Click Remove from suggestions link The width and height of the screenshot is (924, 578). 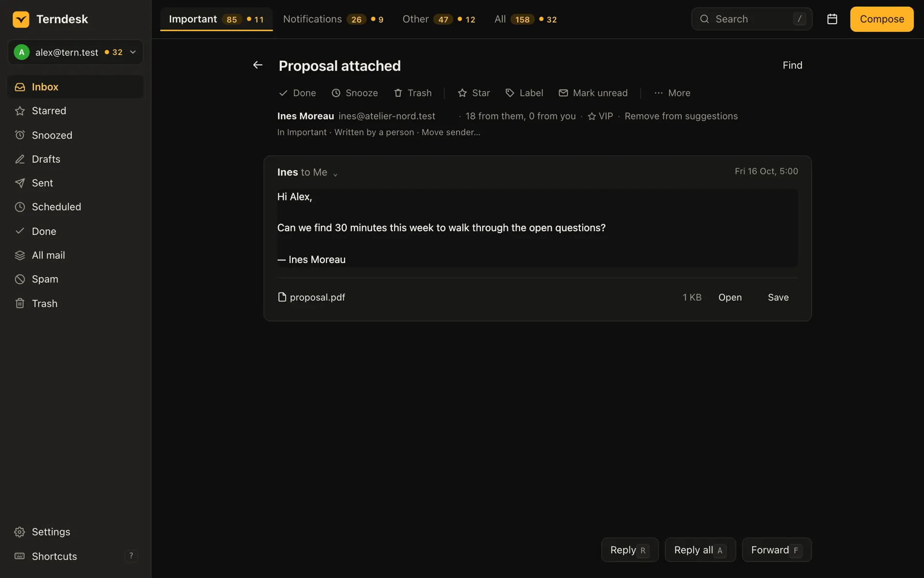click(x=681, y=116)
